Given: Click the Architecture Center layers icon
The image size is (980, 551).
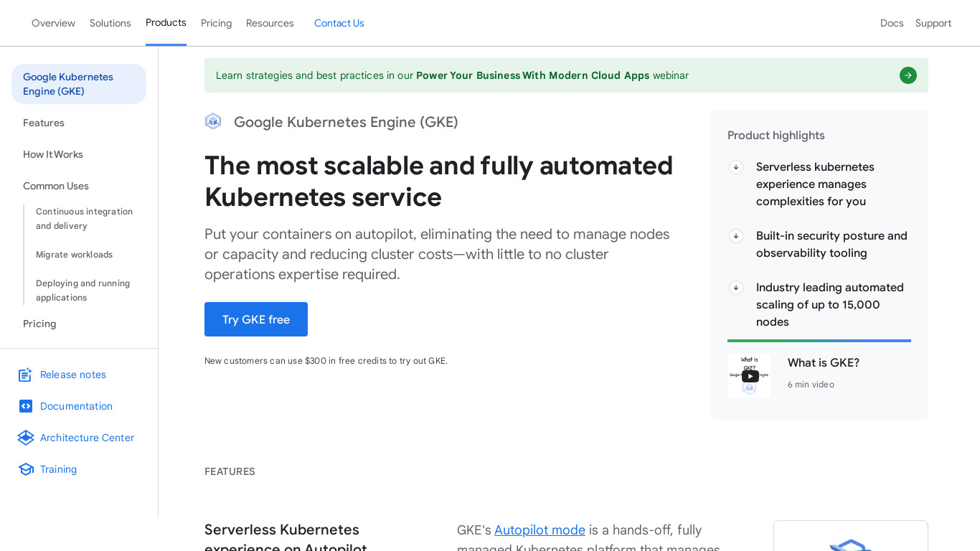Looking at the screenshot, I should tap(26, 438).
